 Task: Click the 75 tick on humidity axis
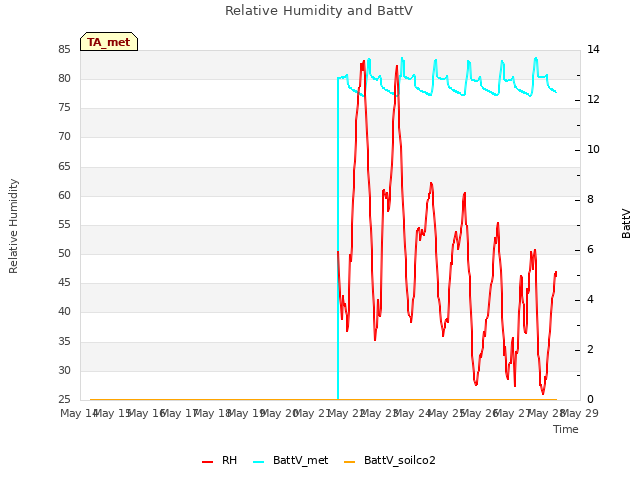coord(64,108)
